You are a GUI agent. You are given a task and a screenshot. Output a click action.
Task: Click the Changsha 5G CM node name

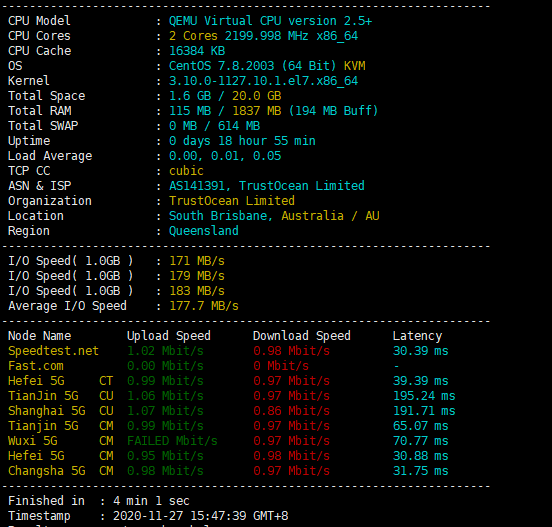pos(61,471)
